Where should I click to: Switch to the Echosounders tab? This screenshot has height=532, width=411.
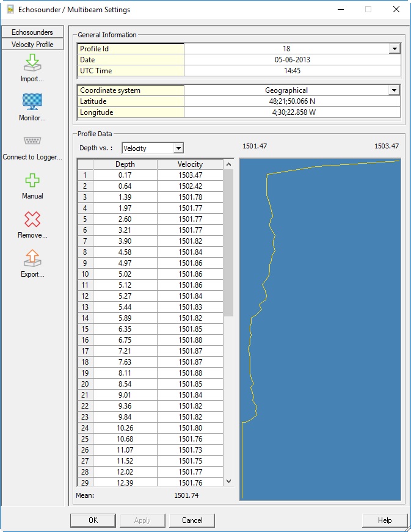[x=32, y=32]
